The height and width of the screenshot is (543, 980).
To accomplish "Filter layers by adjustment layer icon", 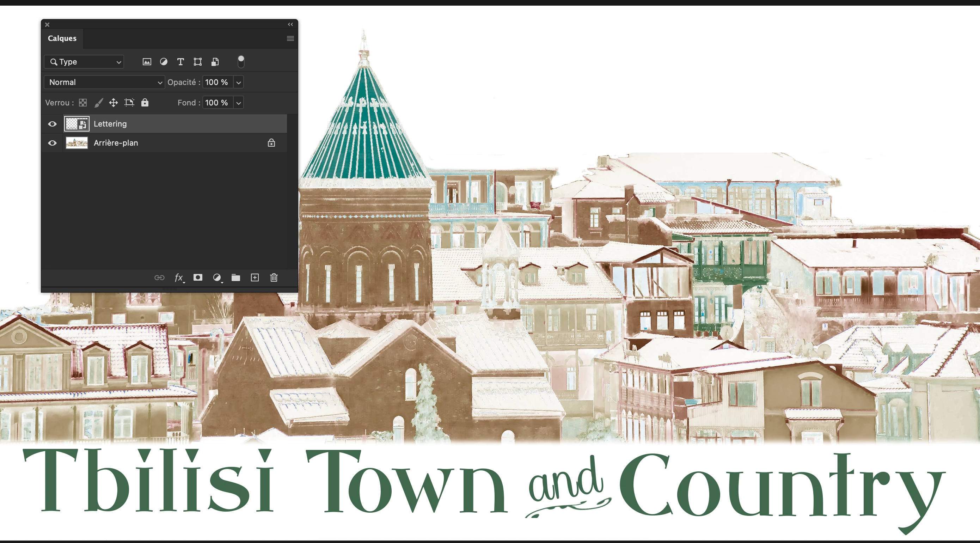I will point(164,62).
